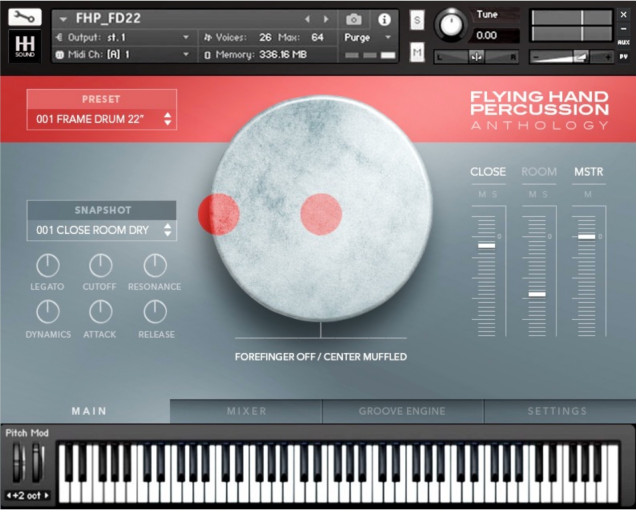Shift keyboard octave up arrow
Screen dimensions: 637x512
(x=46, y=496)
